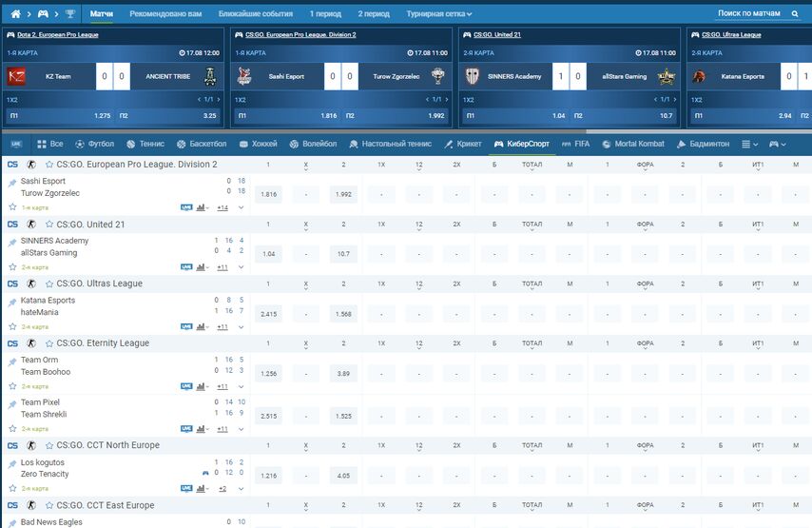Viewport: 812px width, 528px height.
Task: Show +2 more markets for Los kogutos
Action: (x=222, y=489)
